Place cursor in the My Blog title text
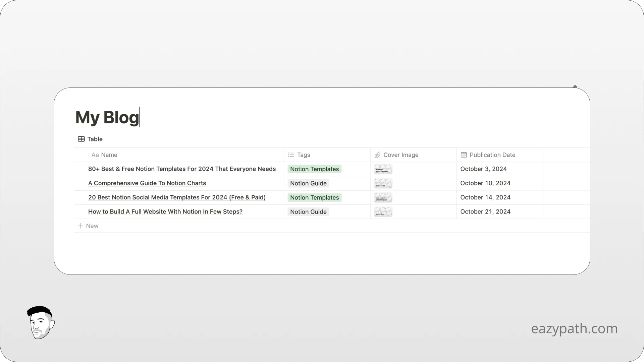This screenshot has width=644, height=362. point(107,117)
